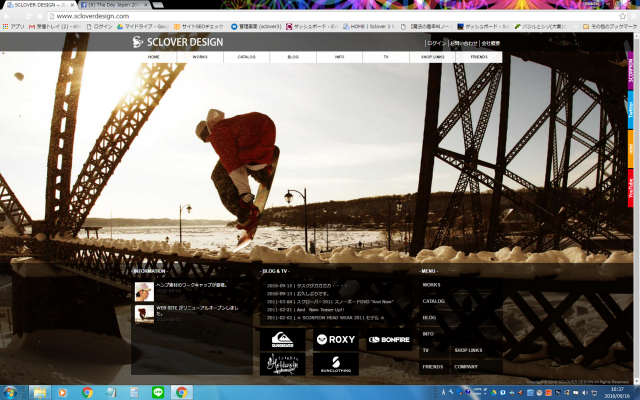Open the Chrome hamburger menu

coord(633,16)
